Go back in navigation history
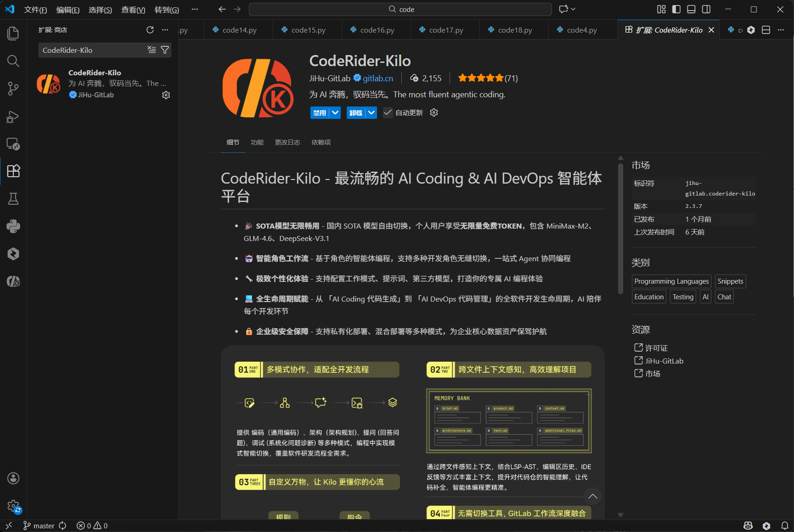 click(222, 9)
